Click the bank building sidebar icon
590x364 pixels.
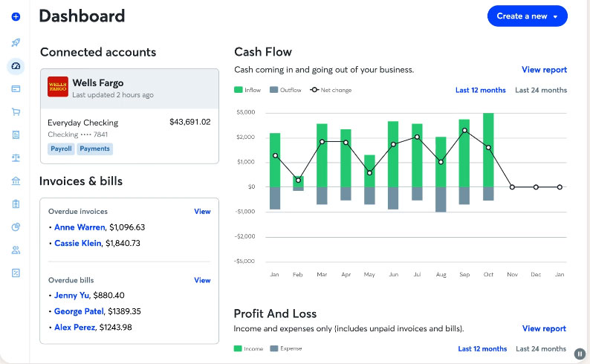pos(16,181)
